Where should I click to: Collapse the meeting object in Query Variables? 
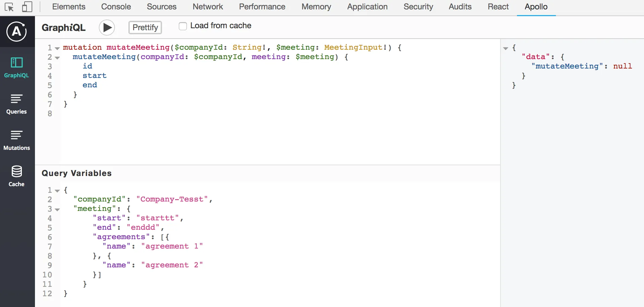pos(57,210)
